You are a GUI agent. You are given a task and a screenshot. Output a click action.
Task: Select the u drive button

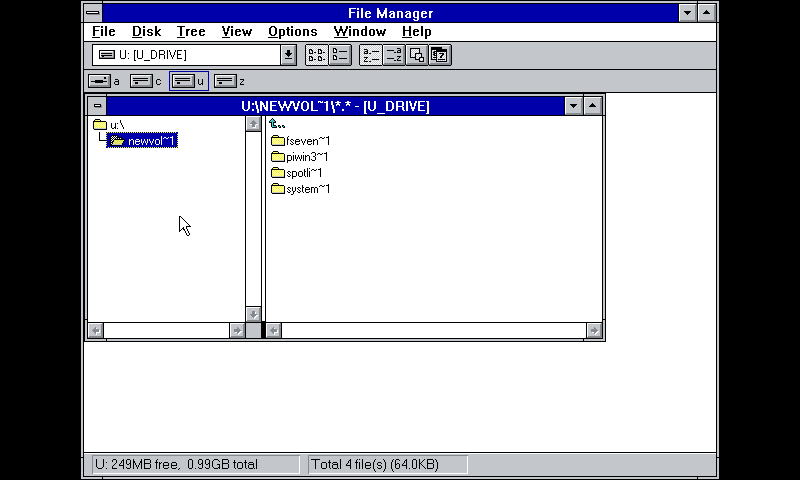[x=188, y=81]
